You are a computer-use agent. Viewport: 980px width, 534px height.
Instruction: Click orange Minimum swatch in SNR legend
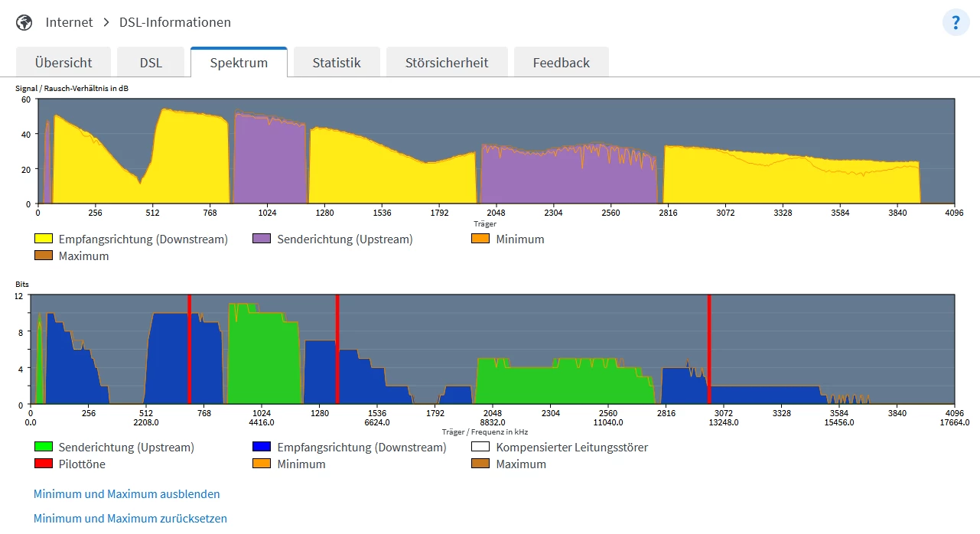point(480,239)
